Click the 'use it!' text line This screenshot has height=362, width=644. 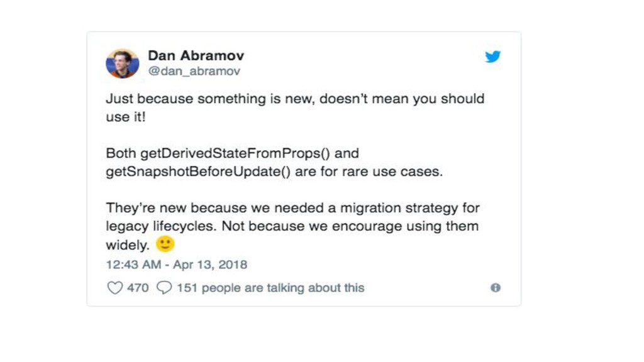point(125,117)
